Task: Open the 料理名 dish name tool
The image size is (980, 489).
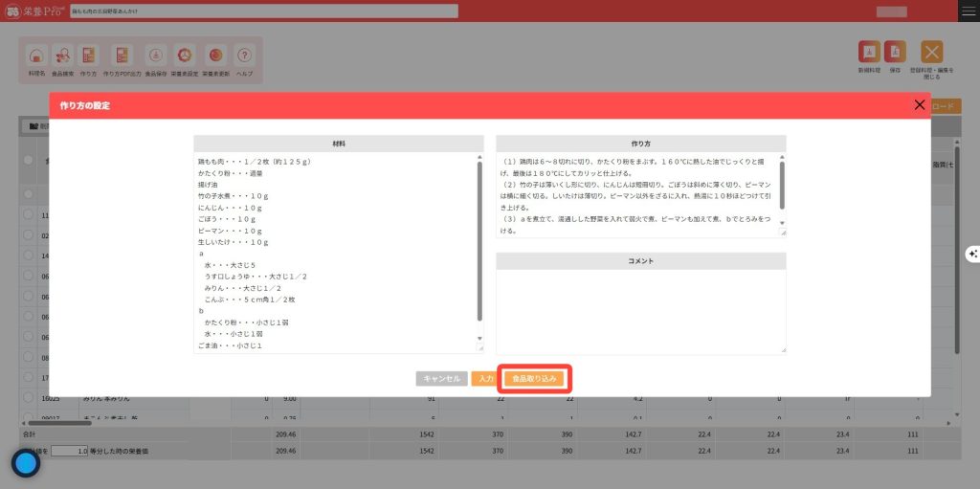Action: [x=35, y=59]
